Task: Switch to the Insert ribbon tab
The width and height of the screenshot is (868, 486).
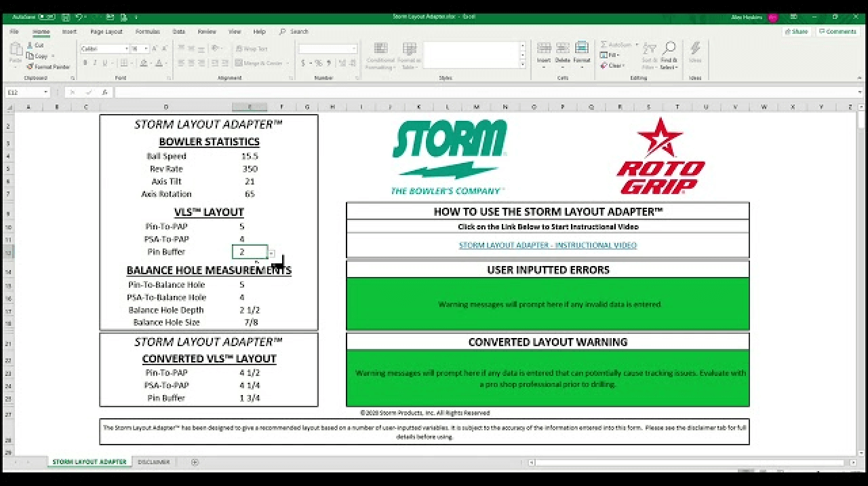Action: coord(69,32)
